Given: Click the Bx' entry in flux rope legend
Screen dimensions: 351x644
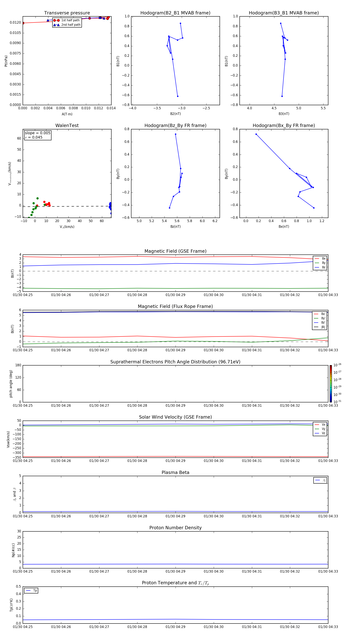Looking at the screenshot, I should [x=320, y=314].
